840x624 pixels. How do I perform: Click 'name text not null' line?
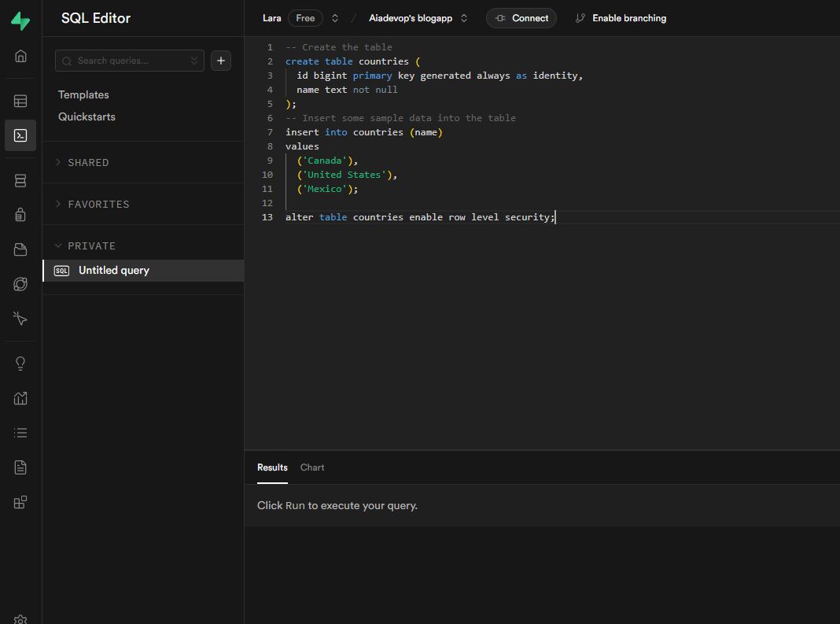(347, 90)
